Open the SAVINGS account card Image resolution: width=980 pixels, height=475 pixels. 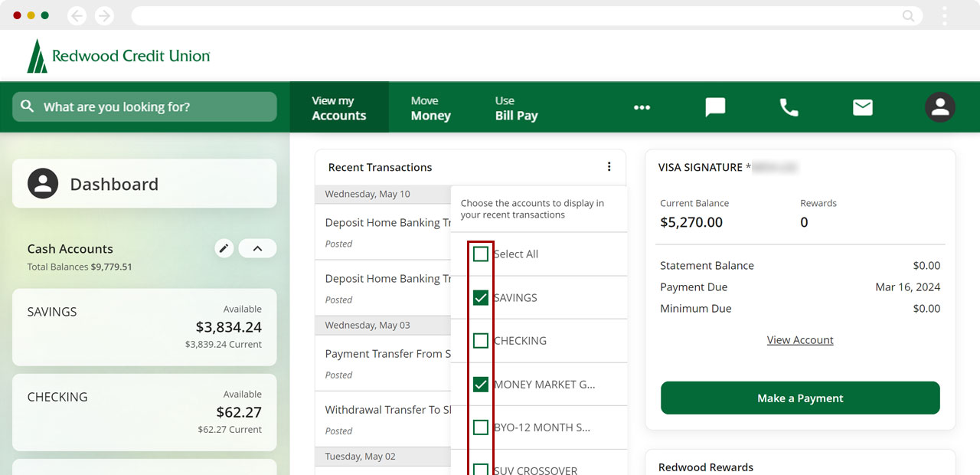(145, 327)
